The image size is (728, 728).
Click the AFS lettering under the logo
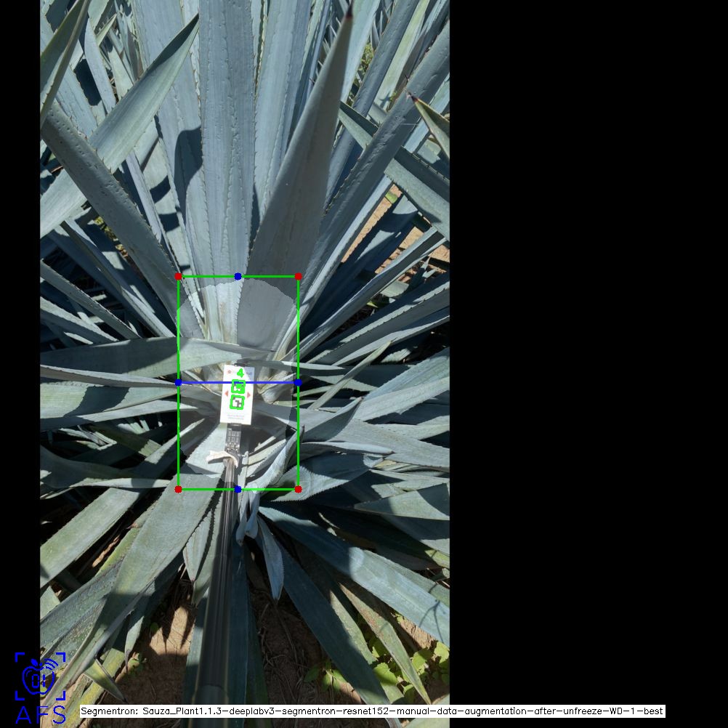click(41, 714)
